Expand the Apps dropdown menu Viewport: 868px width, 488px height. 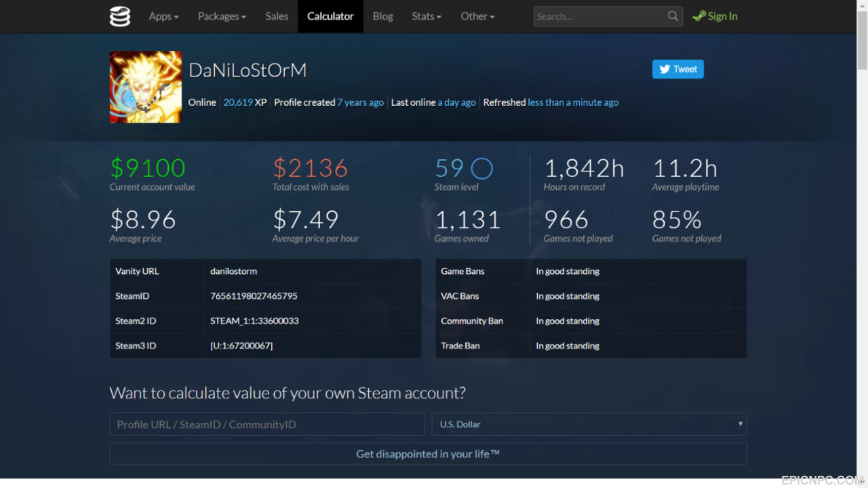pos(163,16)
